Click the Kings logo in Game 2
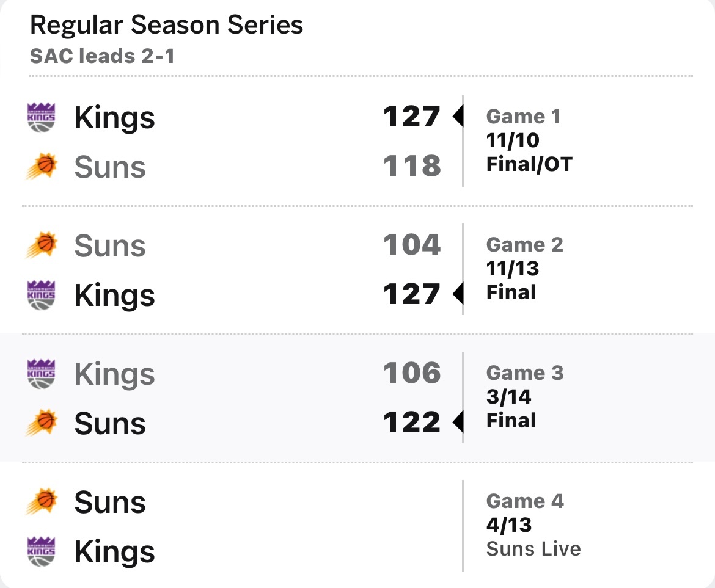Image resolution: width=715 pixels, height=588 pixels. coord(41,295)
